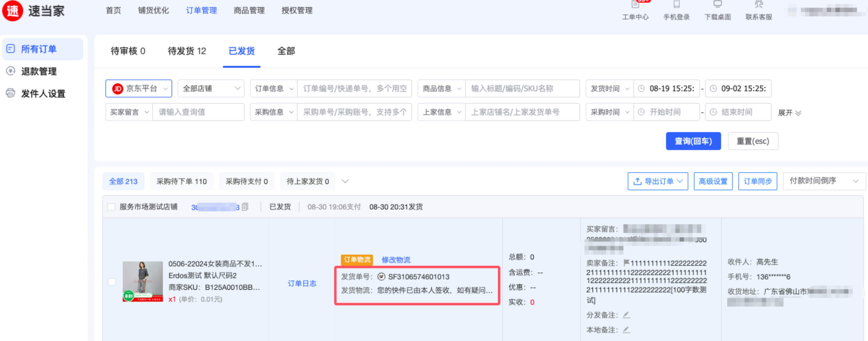Expand more filters with 展开

789,113
